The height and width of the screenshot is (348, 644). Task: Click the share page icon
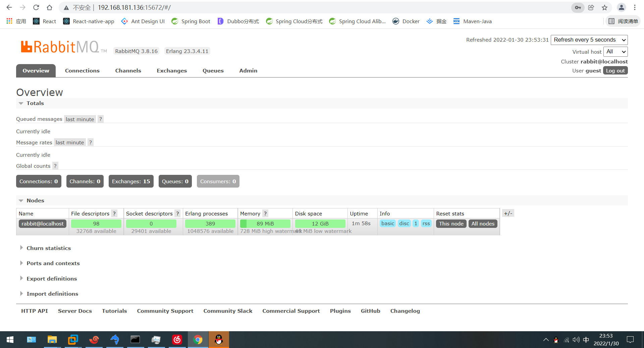pyautogui.click(x=591, y=7)
